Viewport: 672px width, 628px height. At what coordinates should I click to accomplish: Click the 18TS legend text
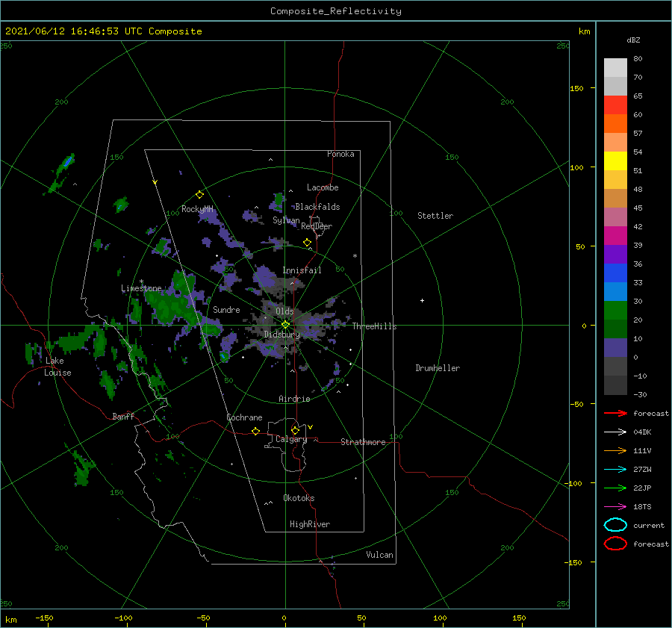click(x=642, y=507)
